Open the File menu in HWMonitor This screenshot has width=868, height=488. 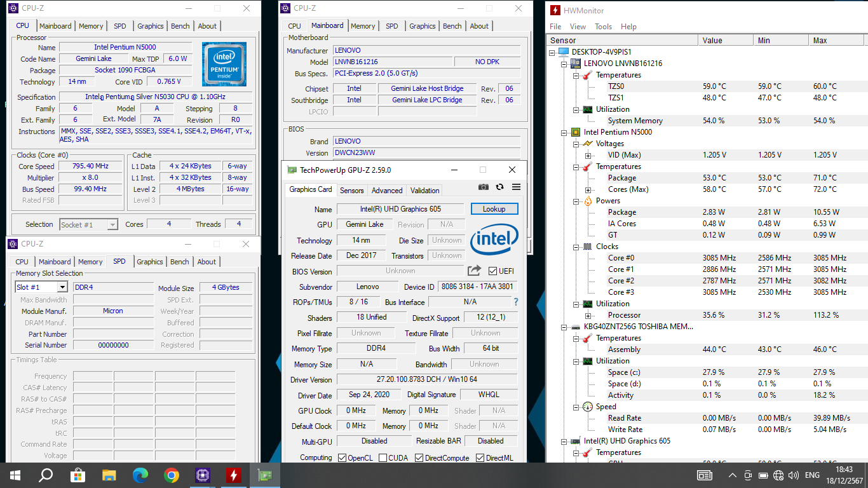coord(555,27)
